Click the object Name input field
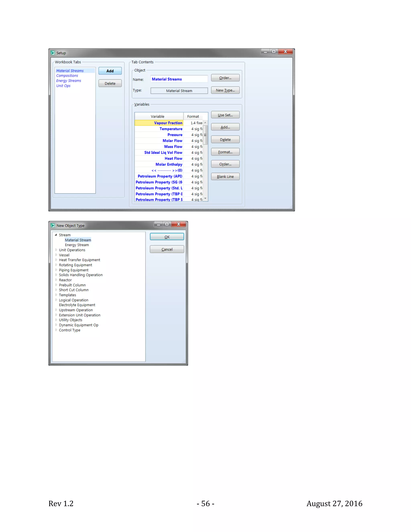This screenshot has height=532, width=411. (x=179, y=79)
